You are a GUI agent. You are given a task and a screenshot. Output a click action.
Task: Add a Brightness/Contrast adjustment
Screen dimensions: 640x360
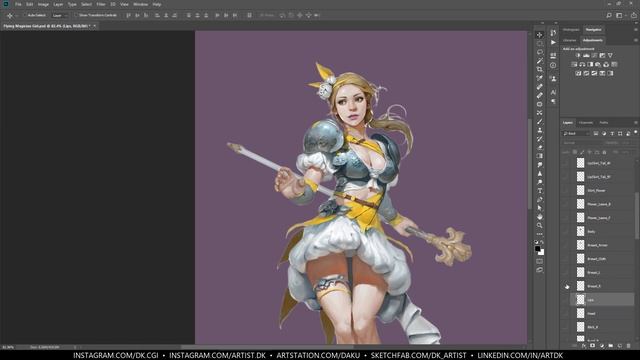pos(578,55)
